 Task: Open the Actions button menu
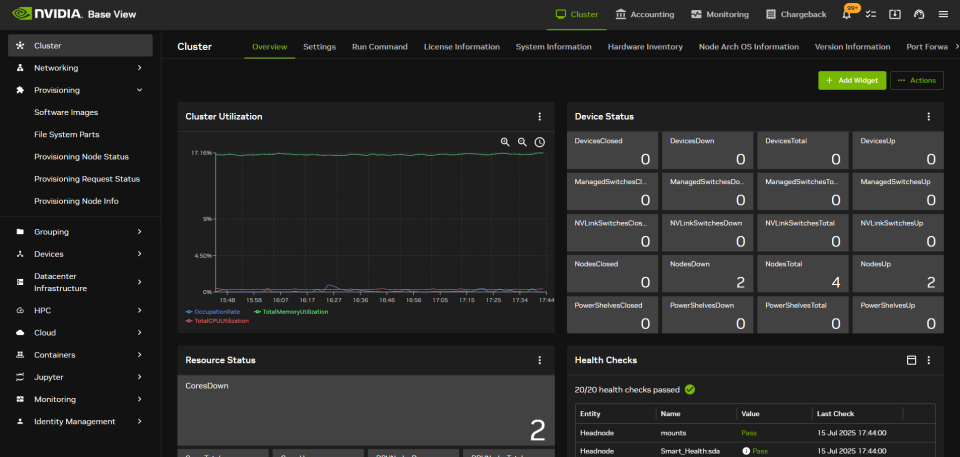(x=916, y=80)
